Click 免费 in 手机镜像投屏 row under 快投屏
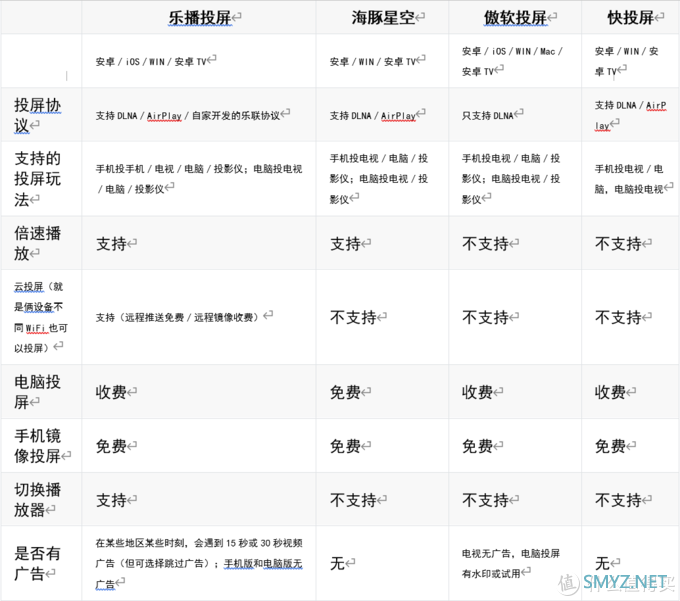Viewport: 680px width, 601px height. coord(610,446)
